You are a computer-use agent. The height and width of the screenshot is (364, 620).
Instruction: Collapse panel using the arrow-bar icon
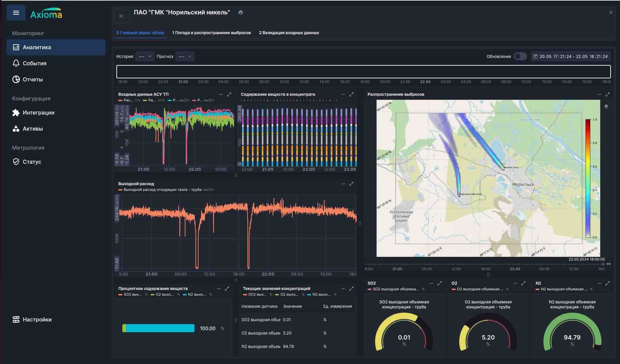coord(121,16)
